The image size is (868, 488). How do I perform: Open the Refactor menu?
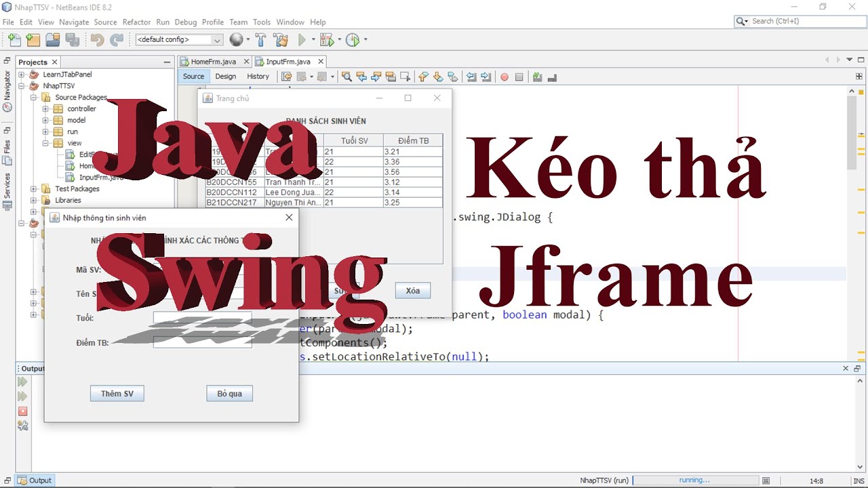click(137, 22)
